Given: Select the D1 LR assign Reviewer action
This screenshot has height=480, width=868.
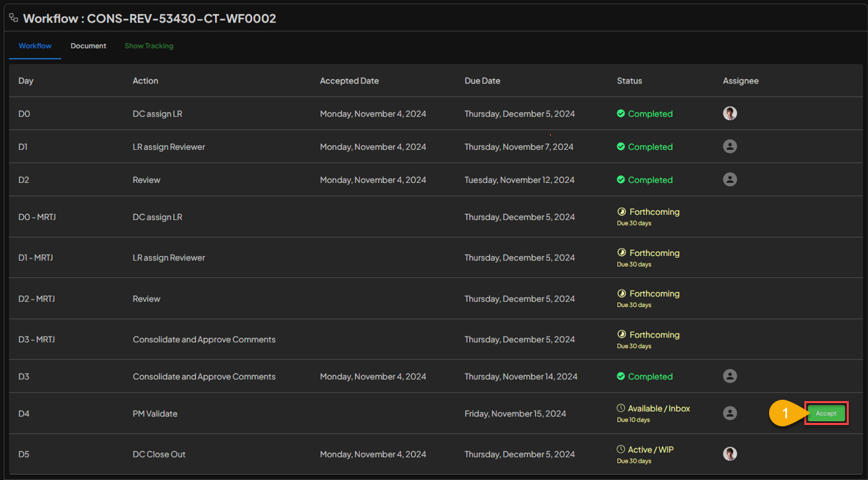Looking at the screenshot, I should click(169, 147).
